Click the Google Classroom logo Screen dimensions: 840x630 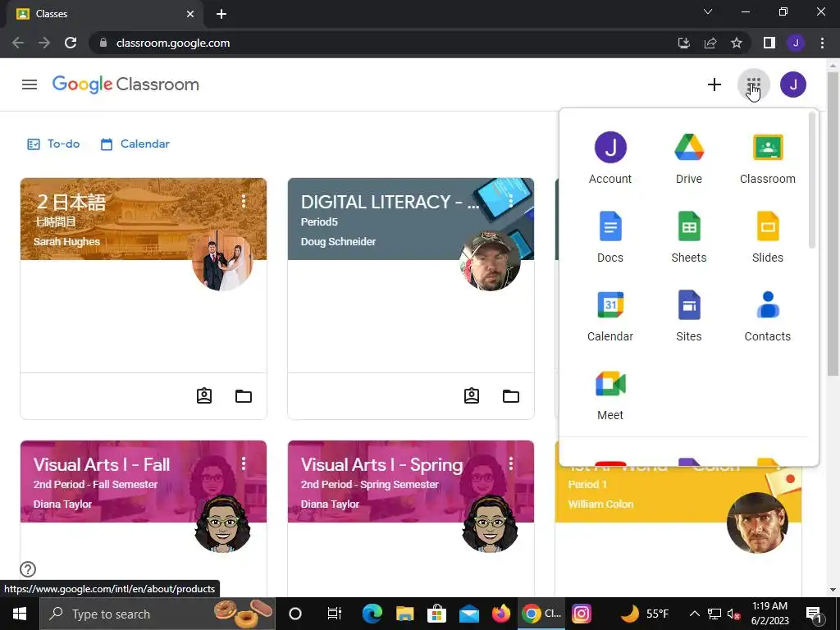[126, 84]
